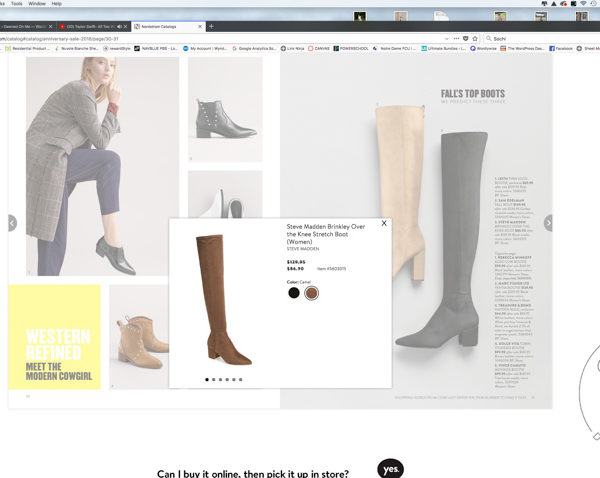Open the page actions three-dot menu
The height and width of the screenshot is (478, 600).
pos(456,39)
